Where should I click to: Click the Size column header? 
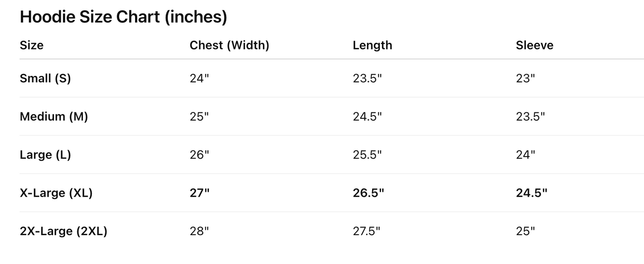32,45
